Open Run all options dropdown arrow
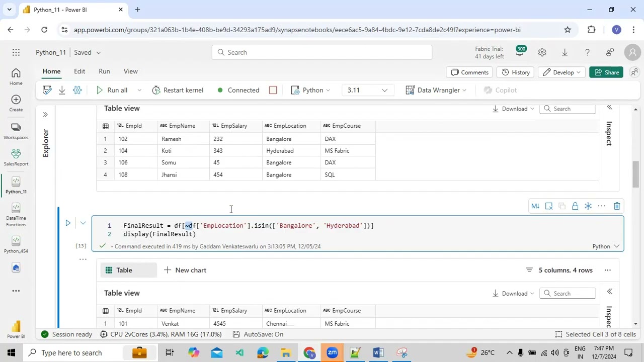Image resolution: width=644 pixels, height=362 pixels. [139, 90]
